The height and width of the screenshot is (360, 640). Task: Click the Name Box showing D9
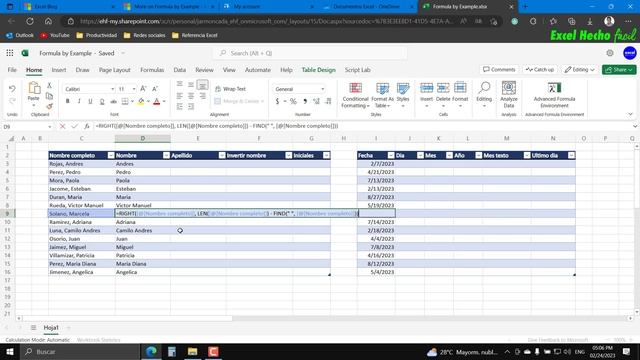click(27, 127)
